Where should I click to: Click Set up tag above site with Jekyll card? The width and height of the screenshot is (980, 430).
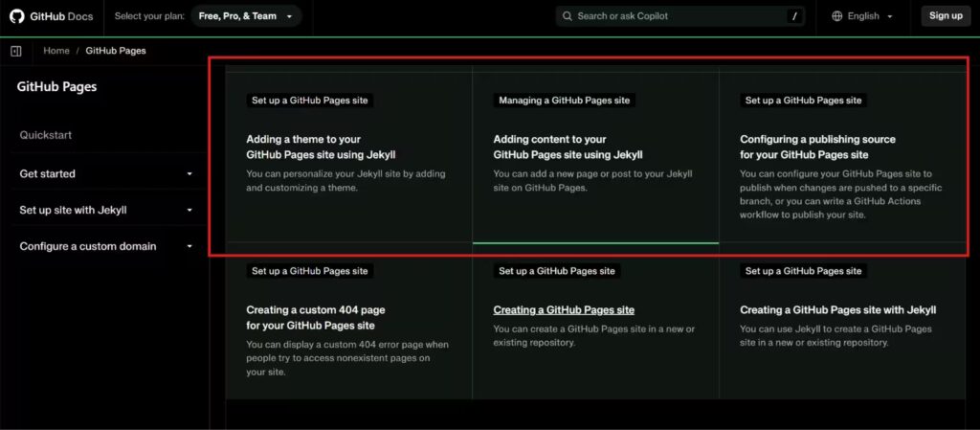point(803,271)
